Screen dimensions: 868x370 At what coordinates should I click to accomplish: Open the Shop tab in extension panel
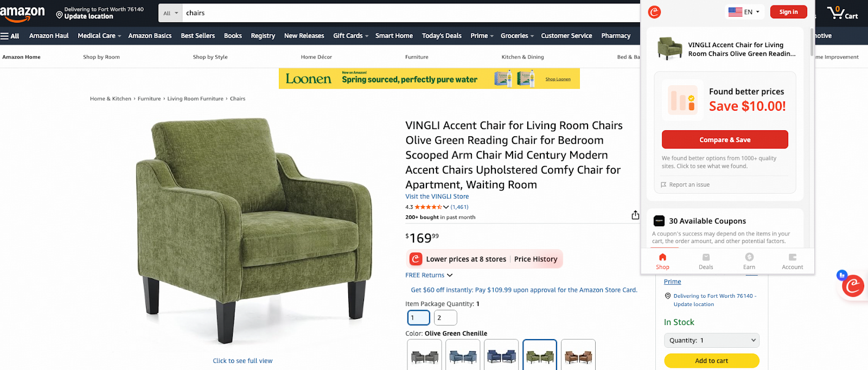(x=662, y=261)
